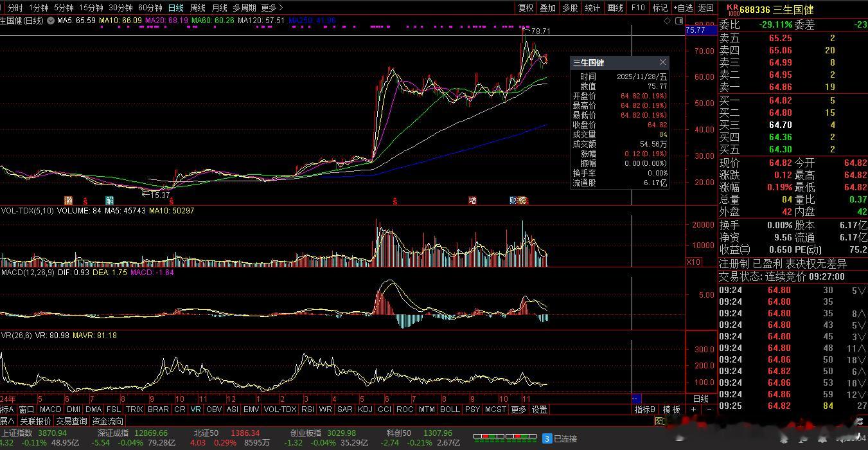Select the MACD indicator tab
Viewport: 868px width, 450px height.
point(50,410)
